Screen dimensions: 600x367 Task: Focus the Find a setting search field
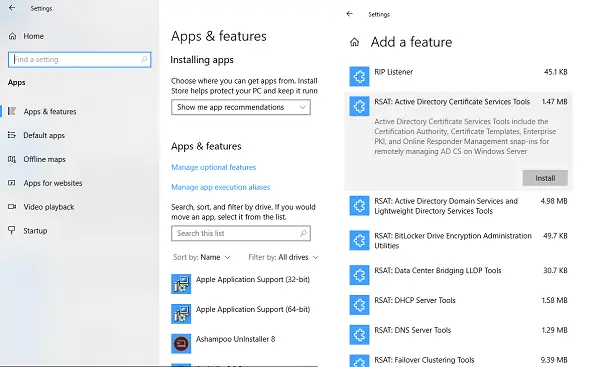(x=80, y=59)
